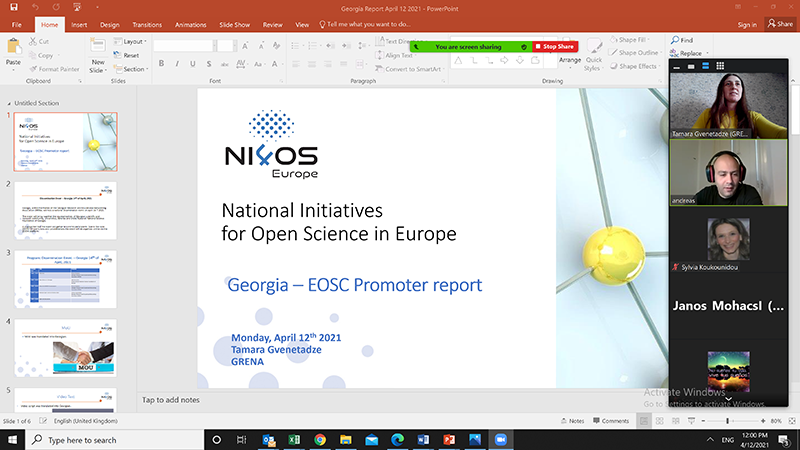Center text in Paragraph group
This screenshot has height=450, width=800.
click(x=312, y=64)
